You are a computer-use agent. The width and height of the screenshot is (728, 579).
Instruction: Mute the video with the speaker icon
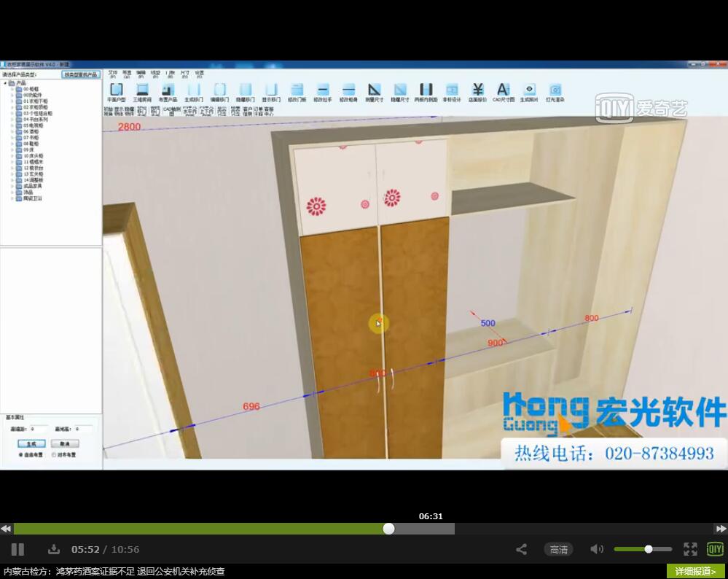(597, 549)
